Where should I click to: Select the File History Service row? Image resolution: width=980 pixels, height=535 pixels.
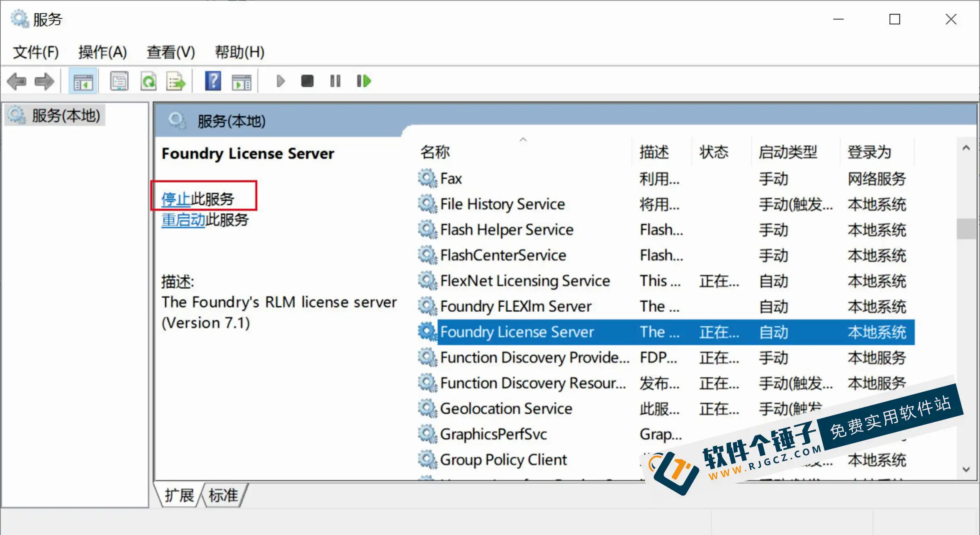(666, 204)
